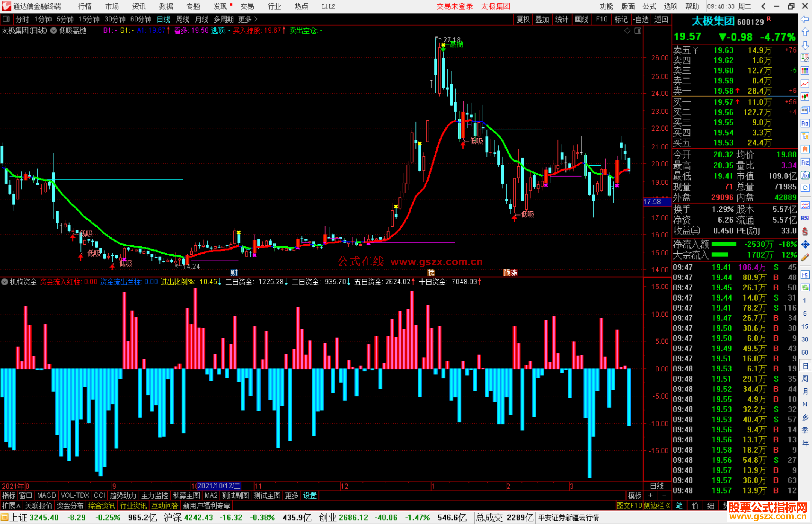Click the green 净流入额 bar
This screenshot has height=524, width=812.
(724, 244)
